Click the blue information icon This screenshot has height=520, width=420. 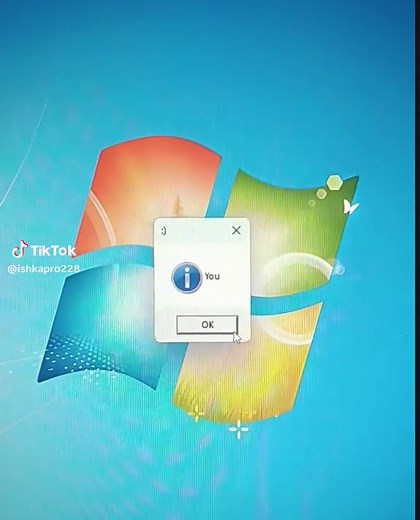(187, 278)
